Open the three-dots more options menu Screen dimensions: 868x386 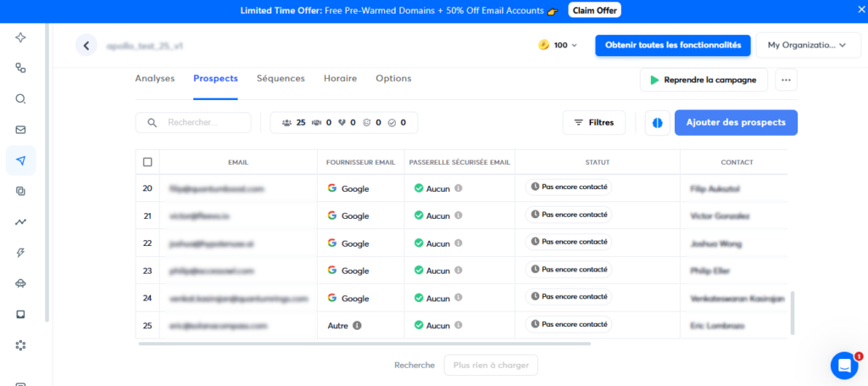pyautogui.click(x=786, y=80)
